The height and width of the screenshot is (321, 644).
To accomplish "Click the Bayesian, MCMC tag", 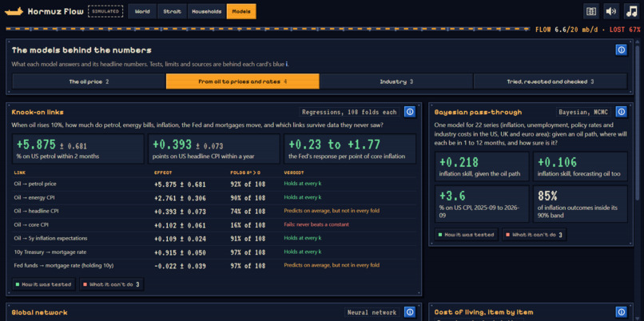I will click(583, 112).
